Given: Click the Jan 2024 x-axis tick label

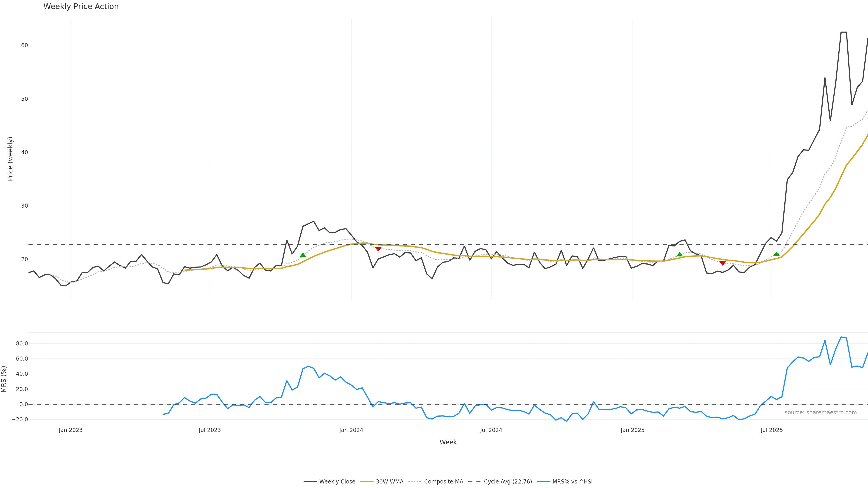Looking at the screenshot, I should 351,430.
